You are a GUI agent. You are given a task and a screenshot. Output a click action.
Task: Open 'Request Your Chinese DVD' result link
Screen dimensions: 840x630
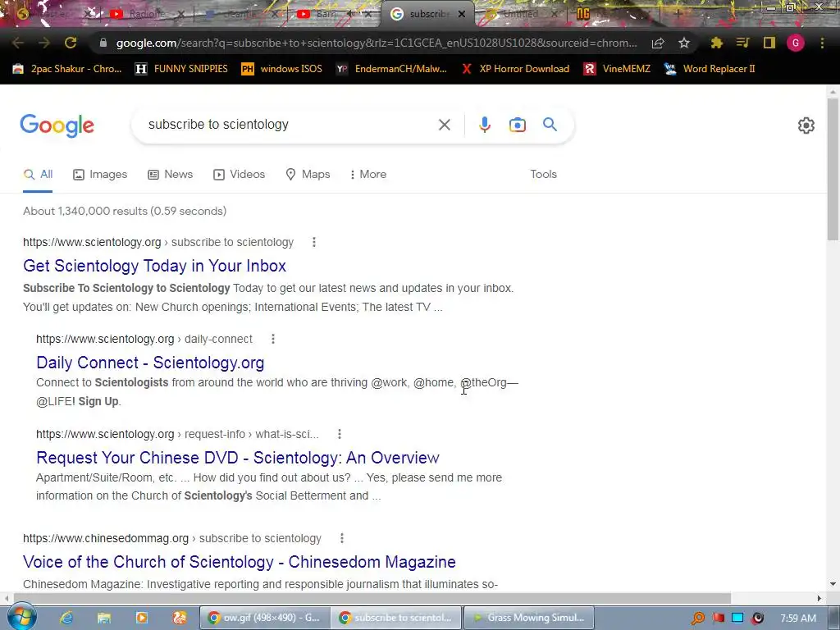point(237,458)
